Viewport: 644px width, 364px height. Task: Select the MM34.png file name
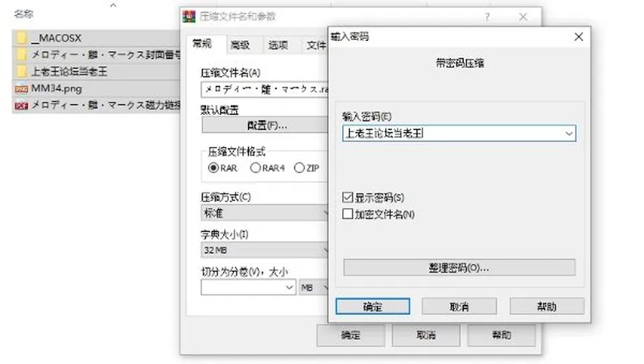coord(56,89)
